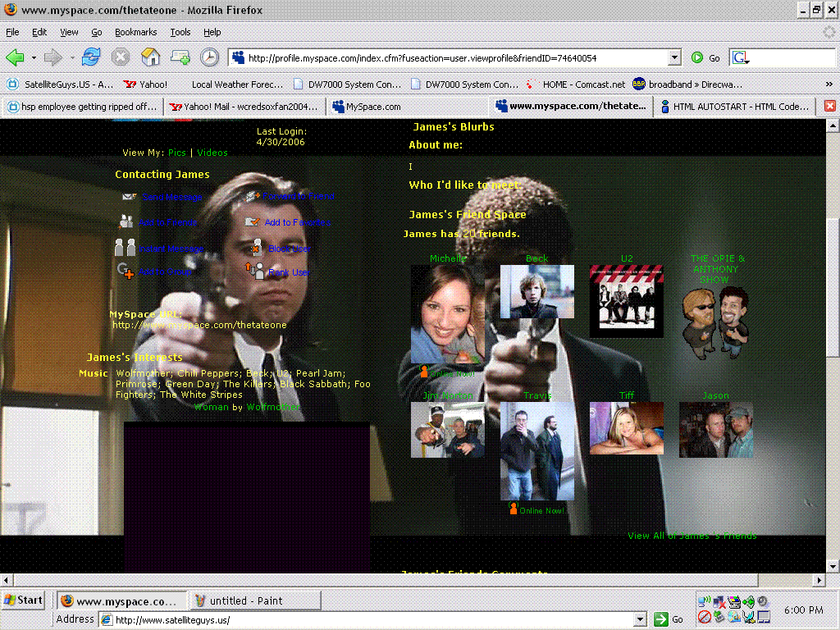The width and height of the screenshot is (840, 630).
Task: Click the www.myspace.co... Firefox taskbar button
Action: [x=122, y=600]
